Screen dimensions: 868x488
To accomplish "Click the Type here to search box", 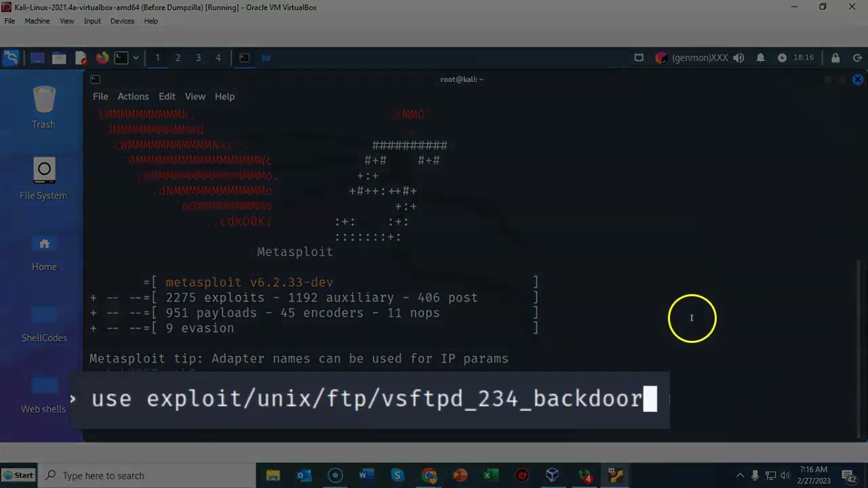I will tap(146, 475).
